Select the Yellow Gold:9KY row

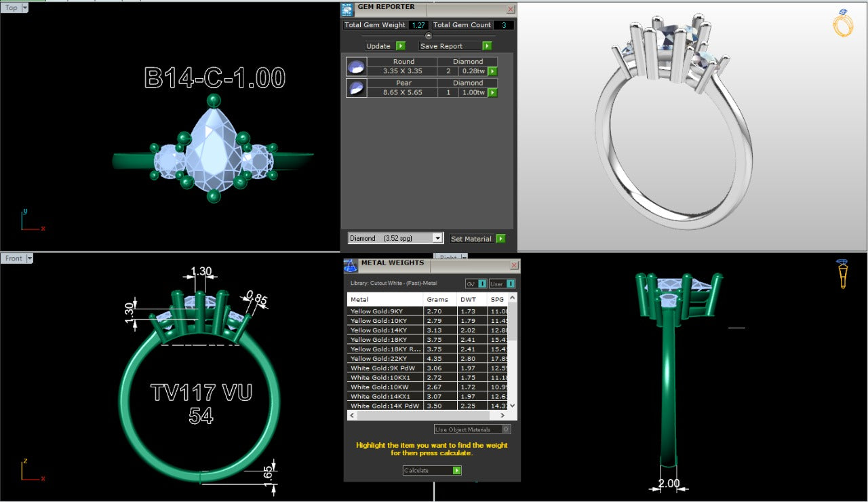427,311
